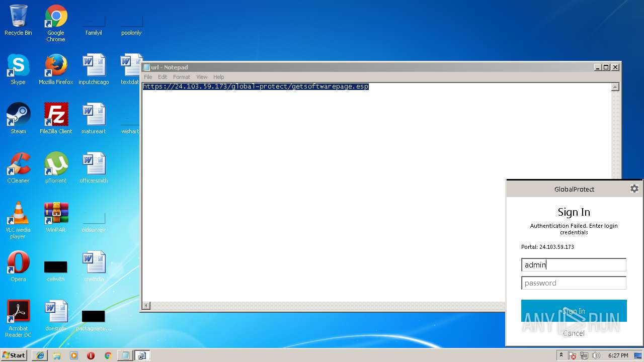The height and width of the screenshot is (362, 644).
Task: Launch the Acrobat Reader DC desktop shortcut
Action: click(18, 319)
